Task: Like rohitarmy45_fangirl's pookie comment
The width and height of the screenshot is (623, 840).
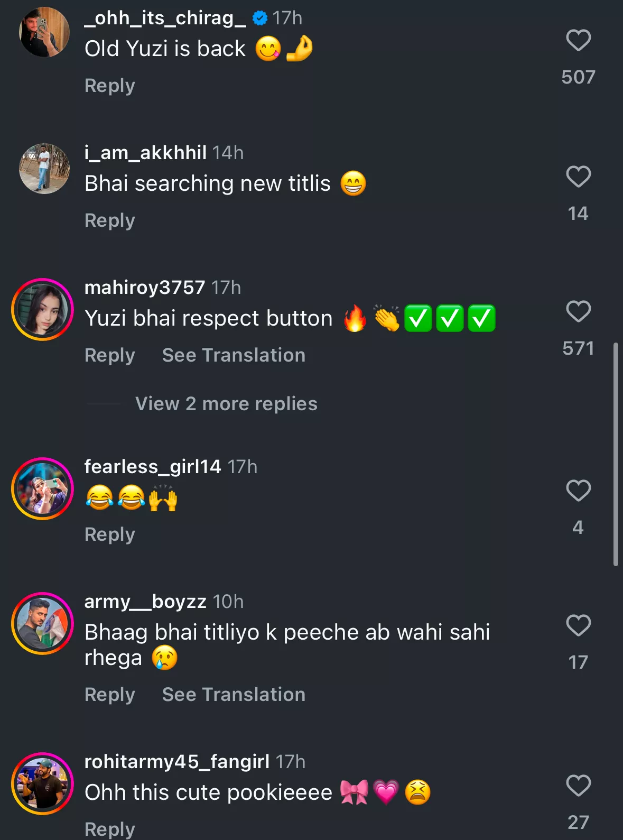Action: tap(578, 786)
